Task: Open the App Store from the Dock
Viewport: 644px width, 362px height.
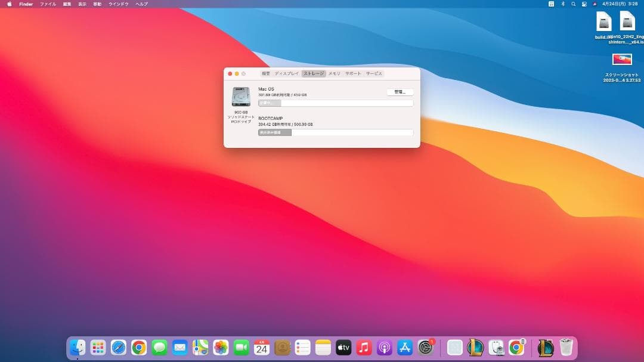Action: point(403,347)
